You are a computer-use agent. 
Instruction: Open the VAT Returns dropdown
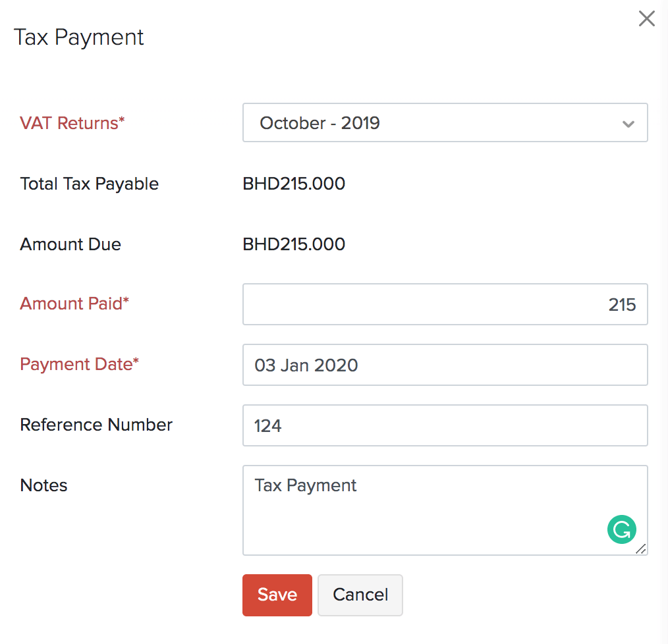[x=445, y=122]
